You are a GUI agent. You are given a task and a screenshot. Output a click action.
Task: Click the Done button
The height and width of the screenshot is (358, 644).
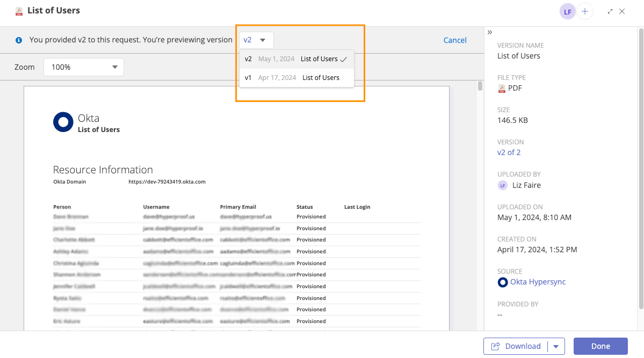pyautogui.click(x=600, y=347)
